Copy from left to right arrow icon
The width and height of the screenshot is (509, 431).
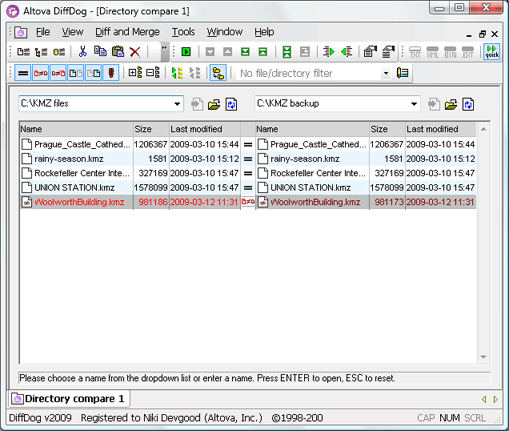point(329,52)
